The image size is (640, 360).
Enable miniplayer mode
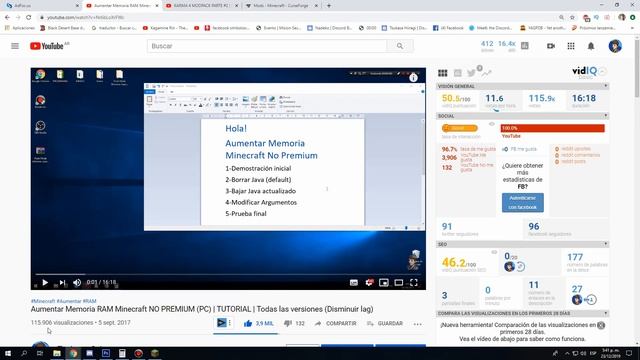tap(384, 282)
